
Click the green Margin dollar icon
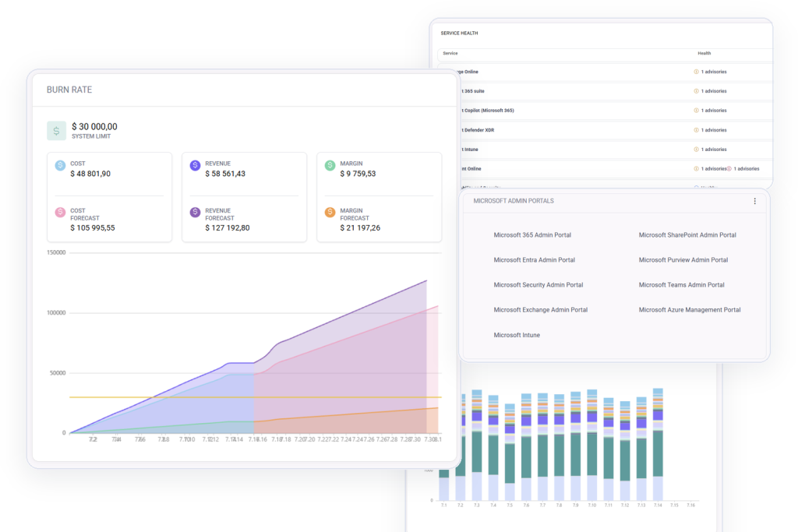tap(330, 165)
